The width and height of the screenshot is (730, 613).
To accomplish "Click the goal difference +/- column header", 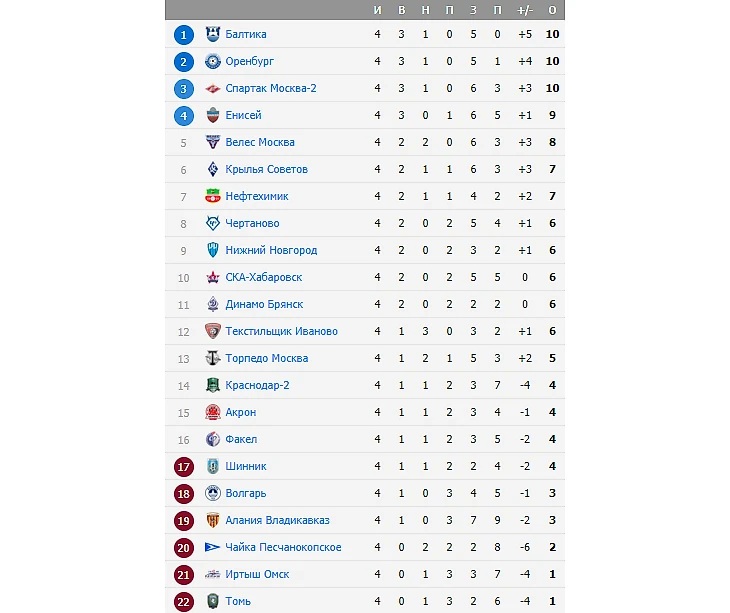I will click(x=524, y=10).
